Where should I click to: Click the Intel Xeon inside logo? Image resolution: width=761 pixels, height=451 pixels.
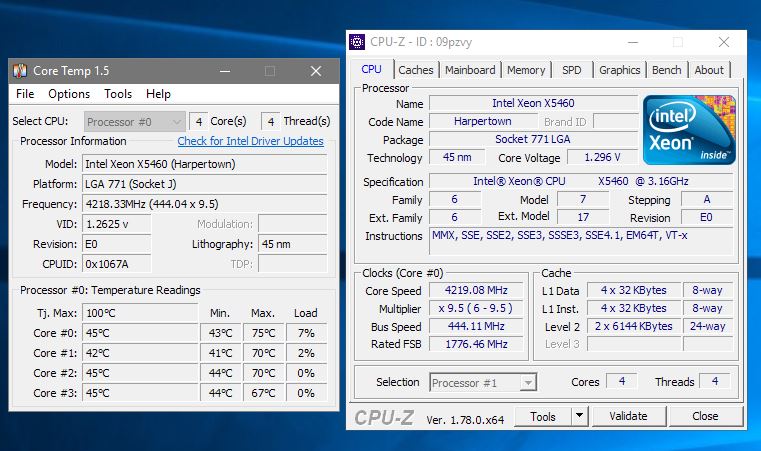pyautogui.click(x=689, y=130)
